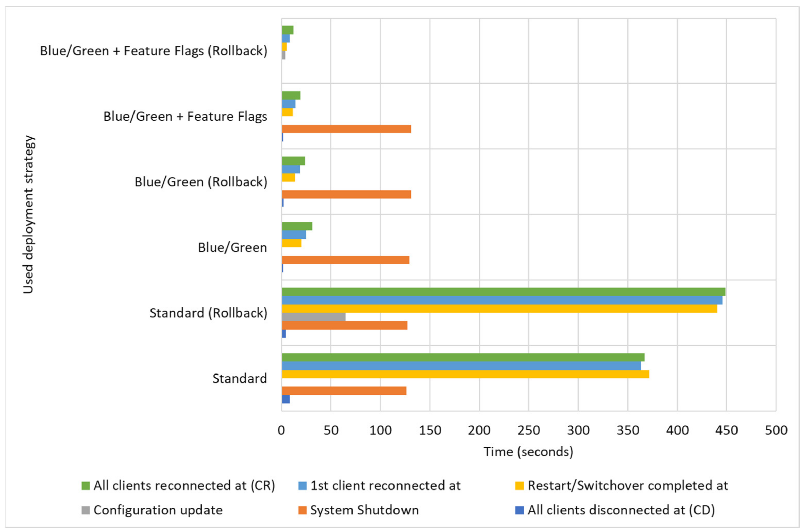Click gray Configuration update legend swatch
The image size is (804, 532).
[86, 510]
